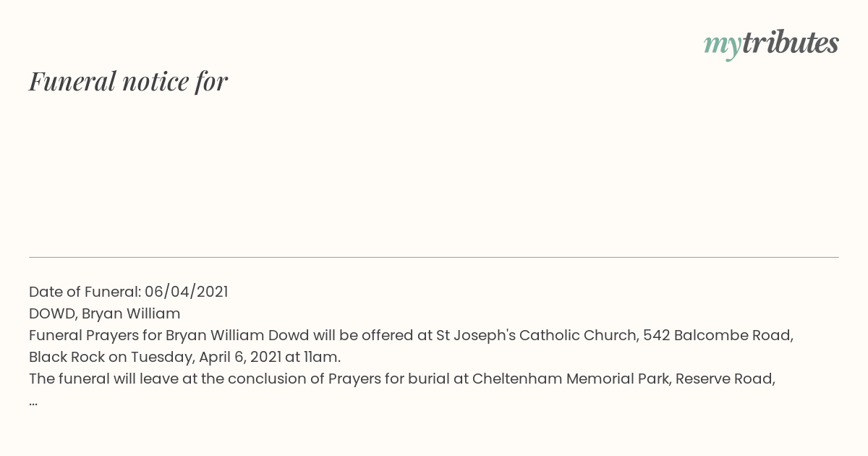
Task: Click the dark "tributes" part of the logo
Action: tap(790, 42)
